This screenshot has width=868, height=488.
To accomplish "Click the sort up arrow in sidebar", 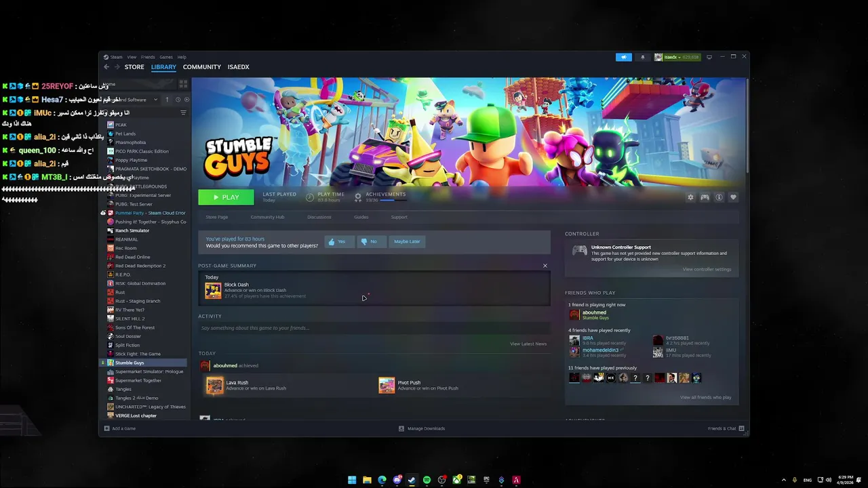I will point(167,100).
